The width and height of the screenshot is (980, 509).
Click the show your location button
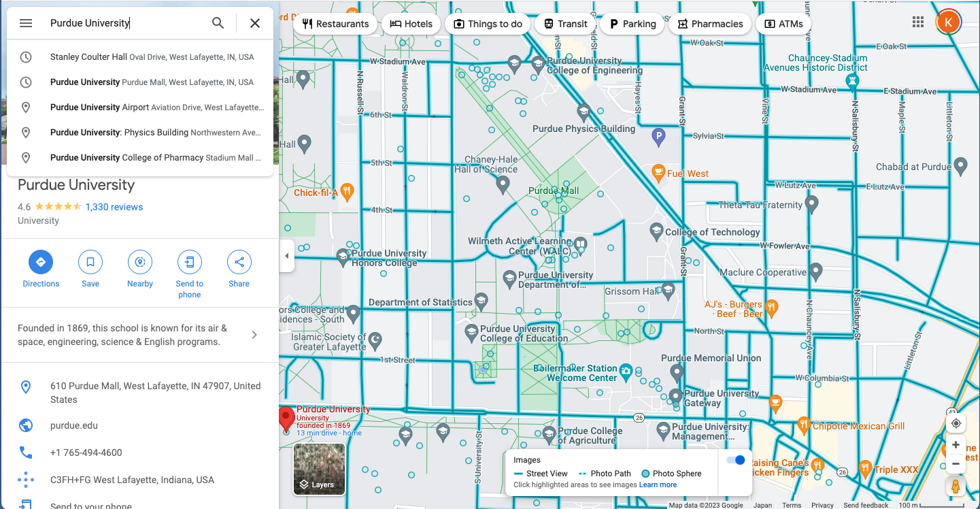point(956,423)
